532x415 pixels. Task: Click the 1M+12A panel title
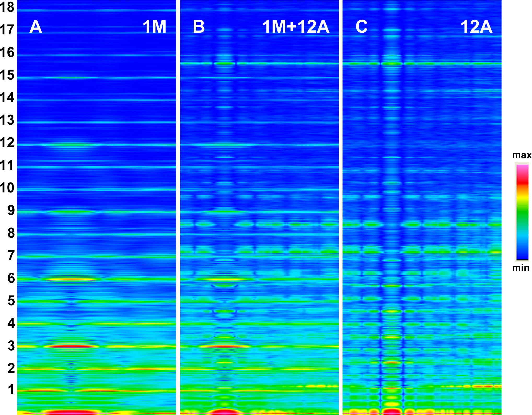[x=296, y=27]
